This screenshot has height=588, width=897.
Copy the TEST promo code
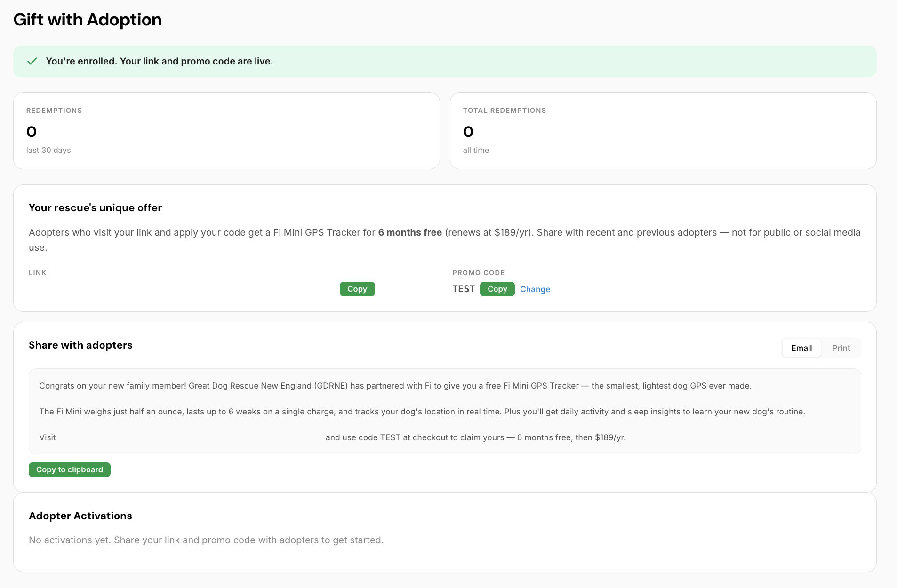click(x=497, y=289)
